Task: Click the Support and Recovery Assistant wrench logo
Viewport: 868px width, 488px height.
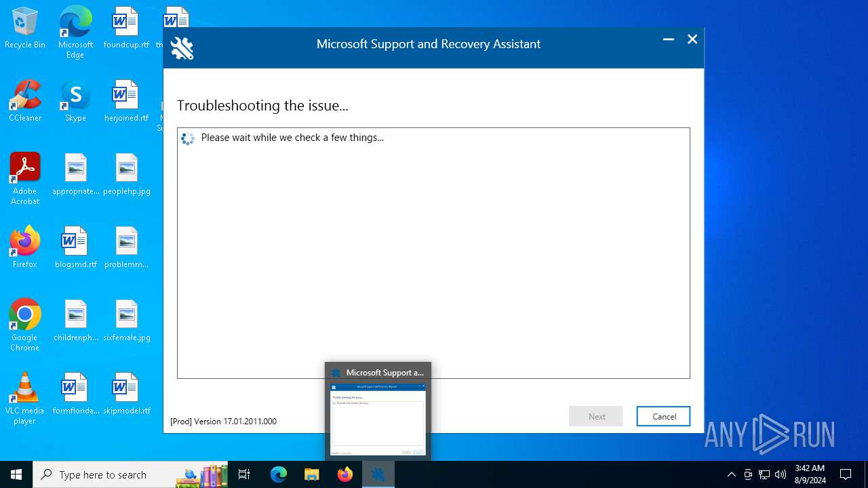Action: [x=182, y=48]
